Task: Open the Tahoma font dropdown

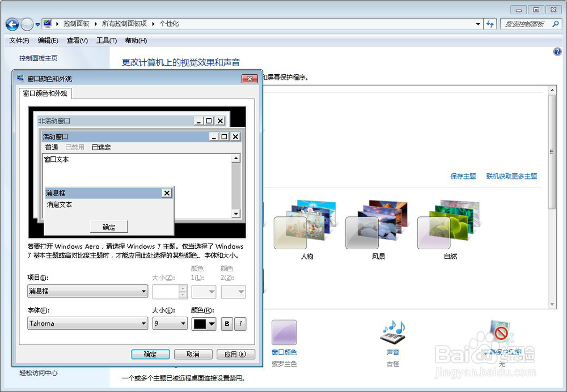Action: 87,323
